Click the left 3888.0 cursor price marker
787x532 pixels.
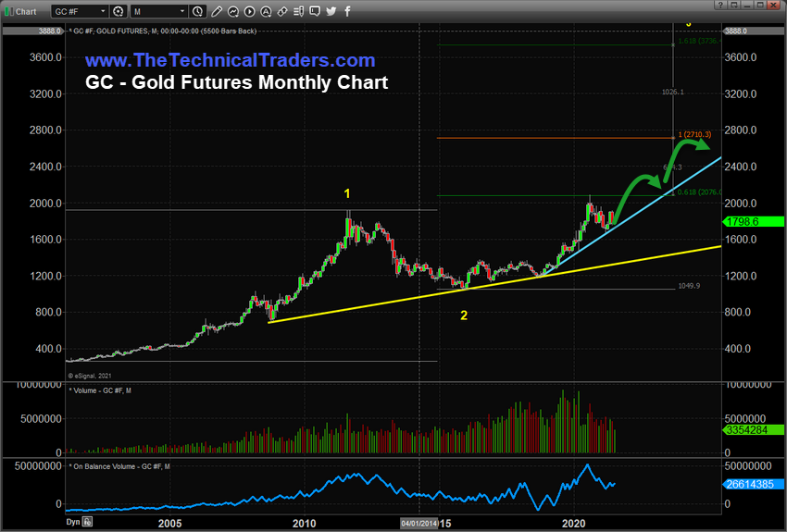click(33, 31)
